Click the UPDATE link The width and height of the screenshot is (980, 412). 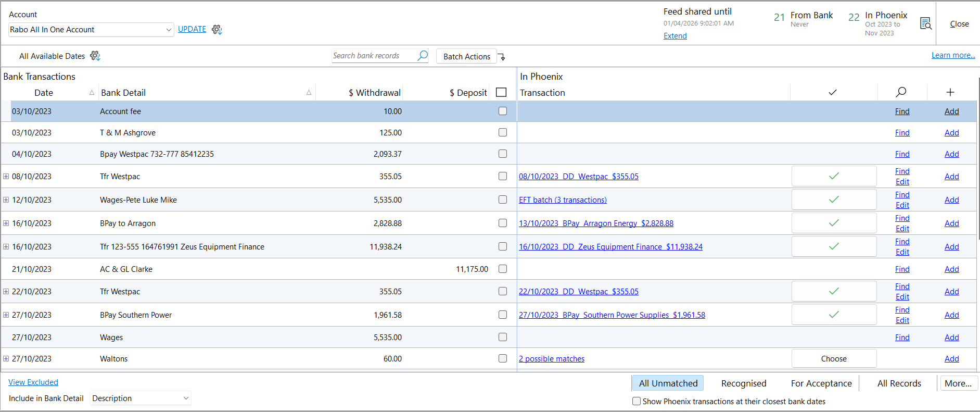pos(192,29)
